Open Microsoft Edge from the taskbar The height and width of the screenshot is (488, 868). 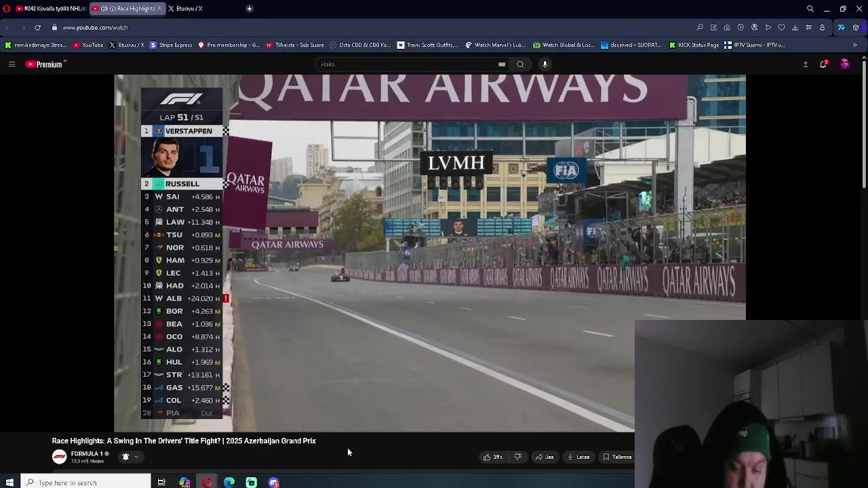coord(229,483)
